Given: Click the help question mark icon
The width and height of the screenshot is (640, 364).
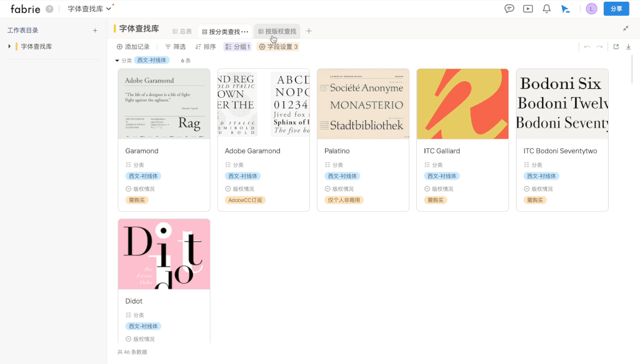Looking at the screenshot, I should pos(49,8).
